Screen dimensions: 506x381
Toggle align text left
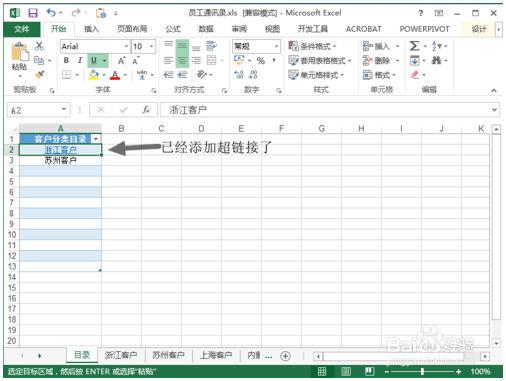pyautogui.click(x=169, y=60)
